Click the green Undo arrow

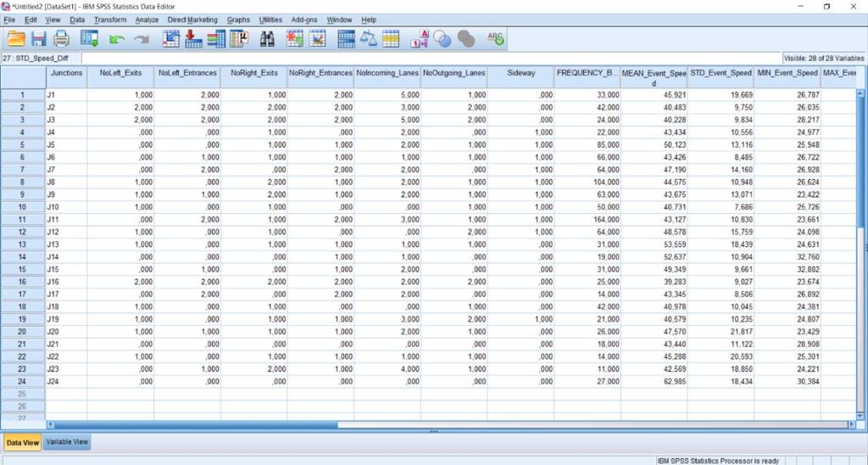117,39
